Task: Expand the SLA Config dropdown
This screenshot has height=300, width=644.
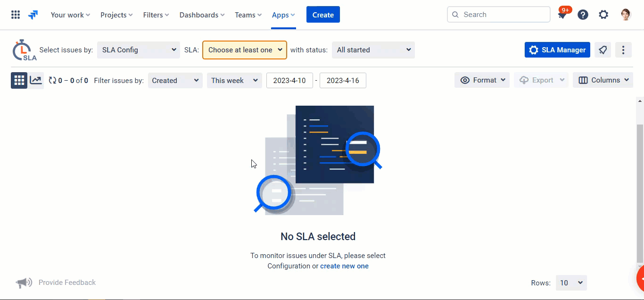Action: [x=138, y=50]
